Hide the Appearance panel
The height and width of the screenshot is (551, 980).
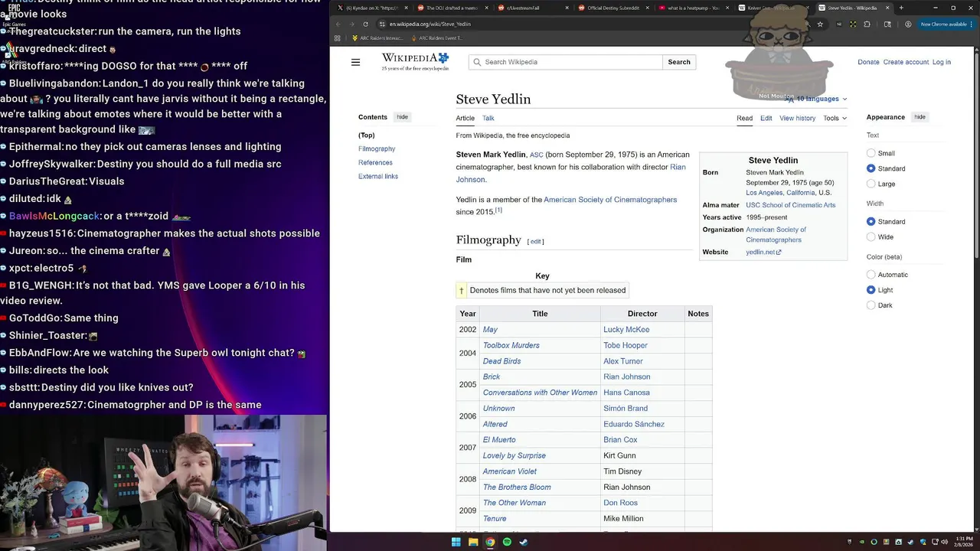click(920, 117)
